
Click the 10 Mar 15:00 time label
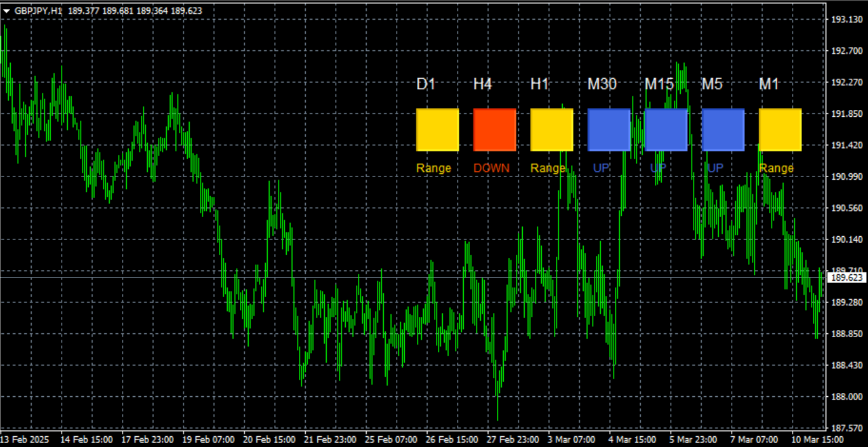point(817,439)
